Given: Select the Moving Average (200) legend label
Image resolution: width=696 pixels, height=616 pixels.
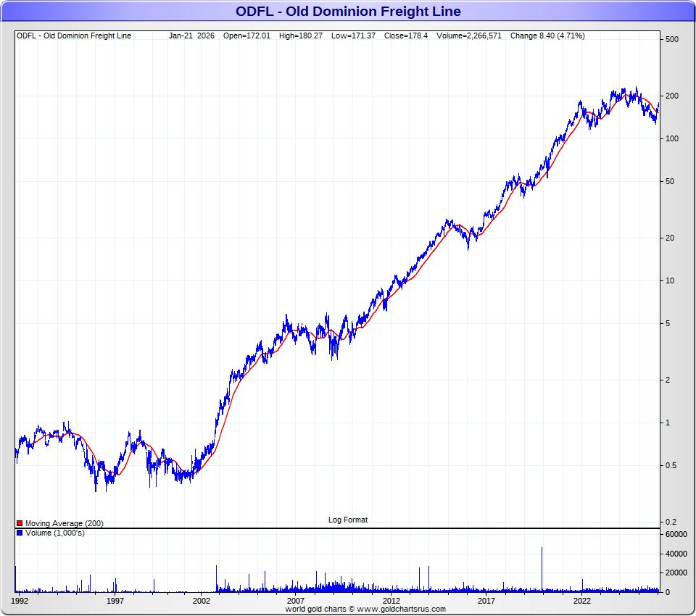Looking at the screenshot, I should (x=64, y=523).
